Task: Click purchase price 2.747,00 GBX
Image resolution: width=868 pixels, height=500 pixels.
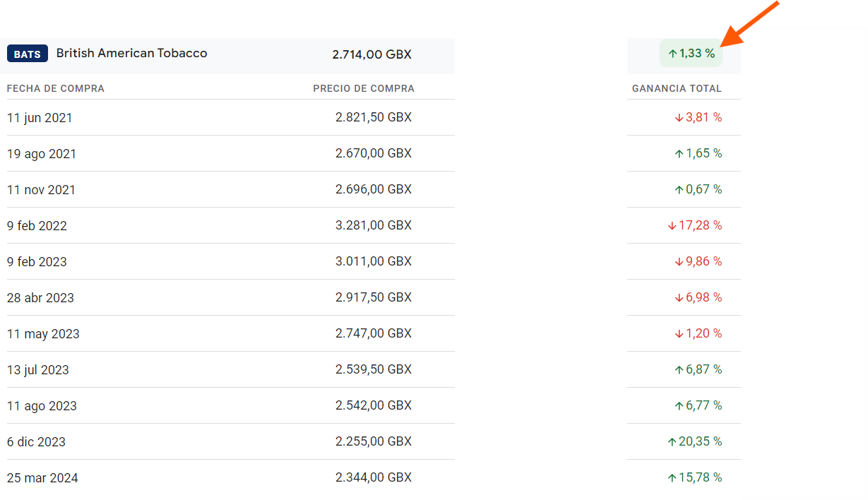Action: [373, 333]
